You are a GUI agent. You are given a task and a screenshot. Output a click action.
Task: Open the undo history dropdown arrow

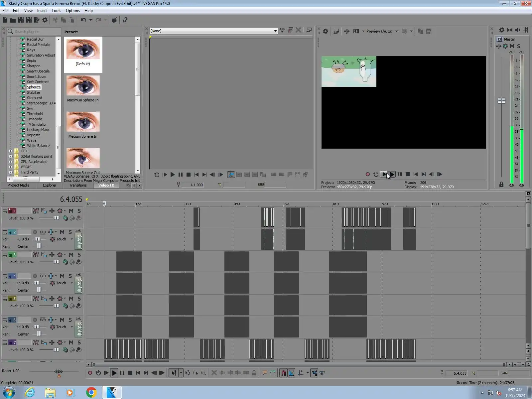90,20
